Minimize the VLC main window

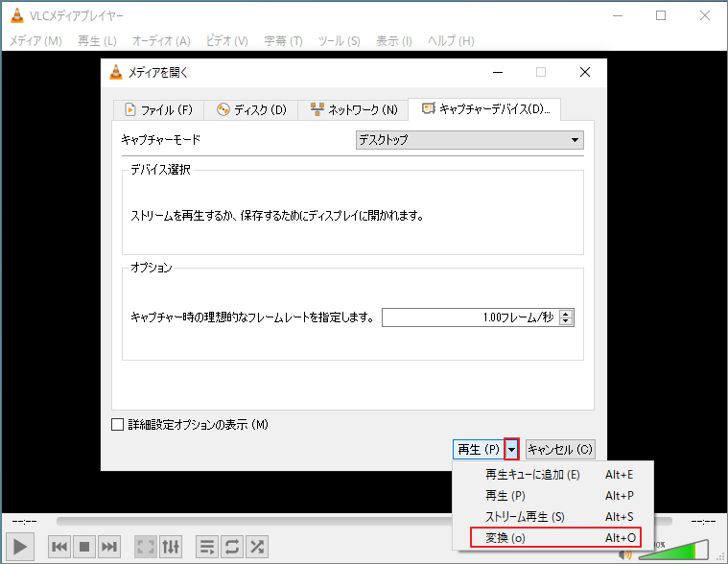pos(618,15)
